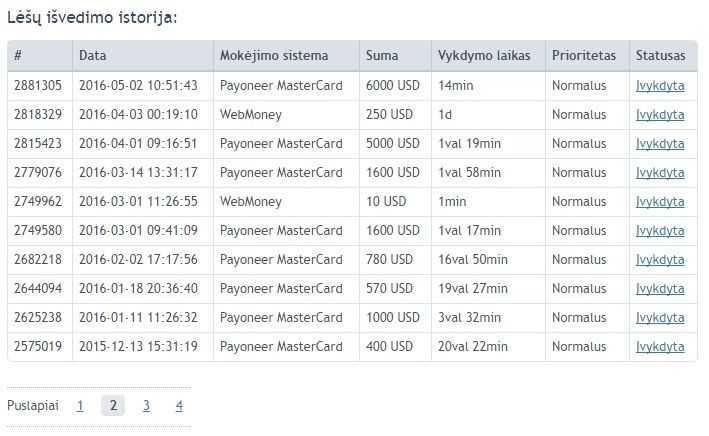Image resolution: width=709 pixels, height=436 pixels.
Task: Open Įvykdyta status for withdrawal 2881305
Action: [660, 86]
